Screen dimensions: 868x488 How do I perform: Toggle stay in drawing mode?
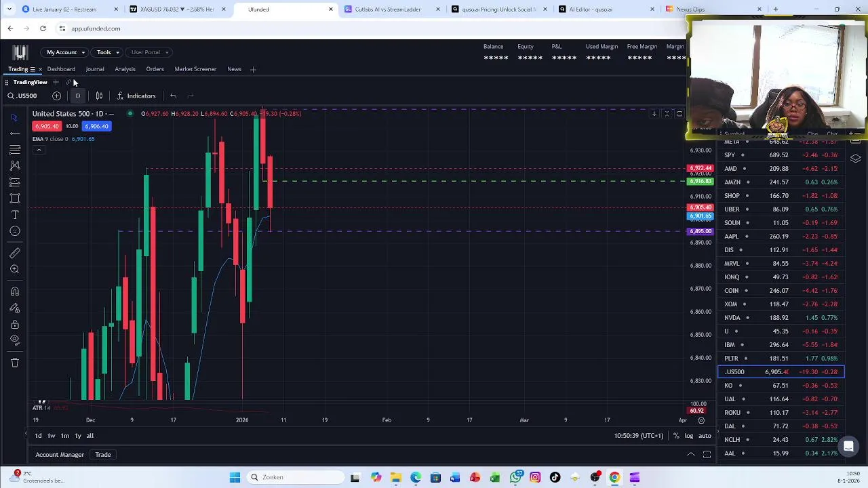click(x=14, y=308)
